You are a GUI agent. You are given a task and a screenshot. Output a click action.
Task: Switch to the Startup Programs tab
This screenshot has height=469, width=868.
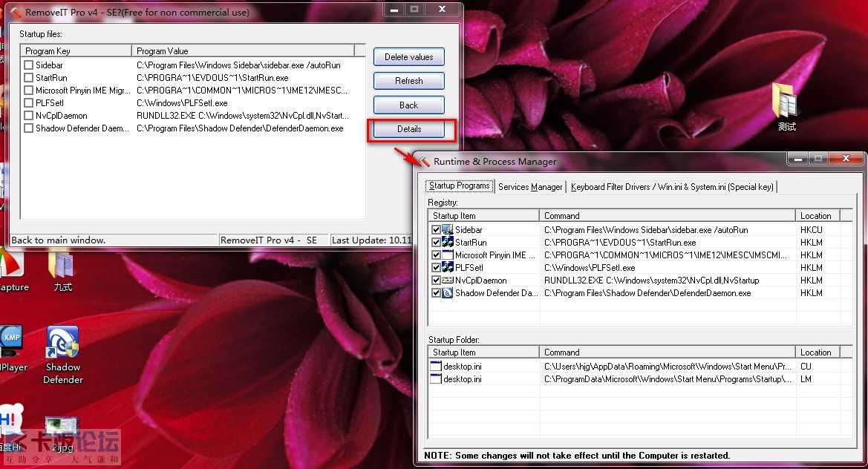click(460, 186)
